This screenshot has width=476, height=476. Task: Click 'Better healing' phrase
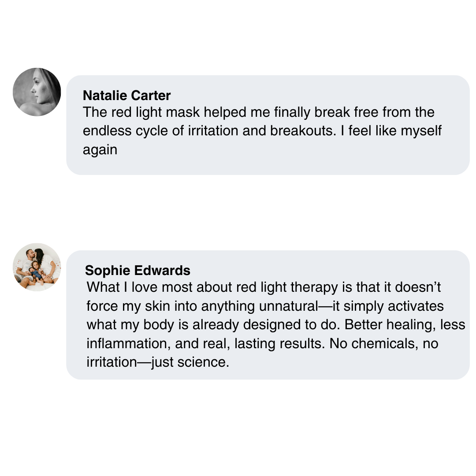point(388,325)
